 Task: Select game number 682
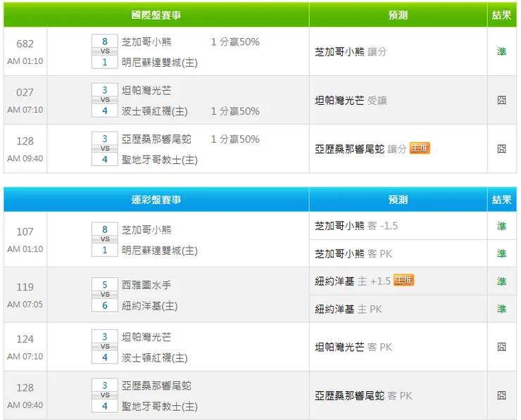click(25, 44)
